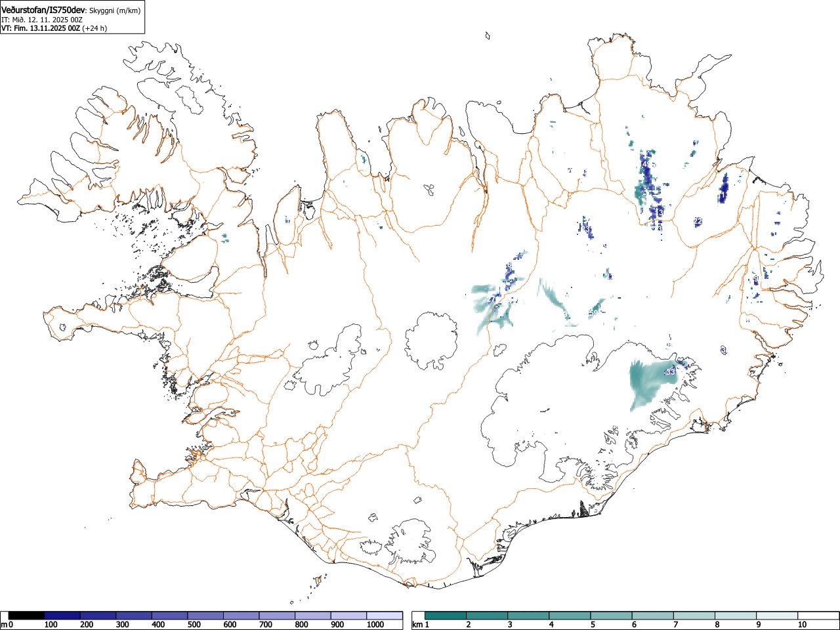Viewport: 840px width, 630px height.
Task: Click the '(+24 h)' forecast offset text
Action: point(94,28)
